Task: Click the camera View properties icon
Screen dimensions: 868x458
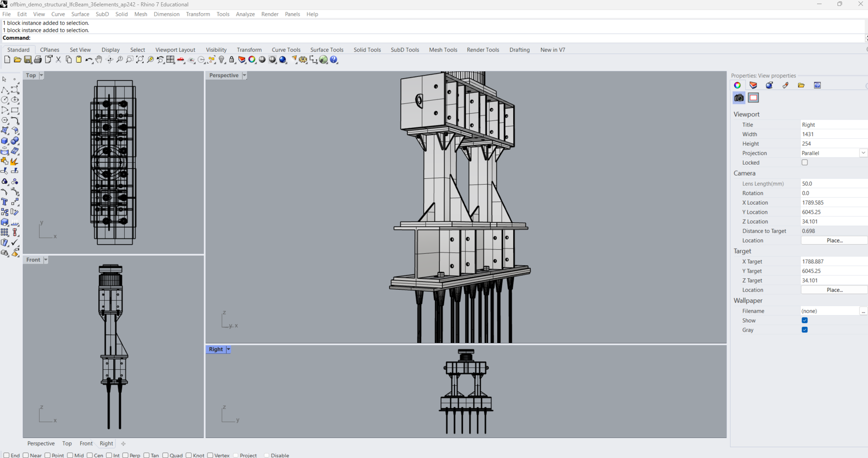Action: (739, 98)
